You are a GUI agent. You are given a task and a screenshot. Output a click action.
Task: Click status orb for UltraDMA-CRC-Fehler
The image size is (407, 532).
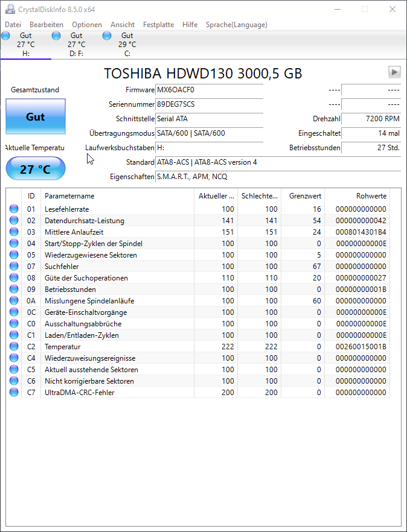tap(14, 392)
